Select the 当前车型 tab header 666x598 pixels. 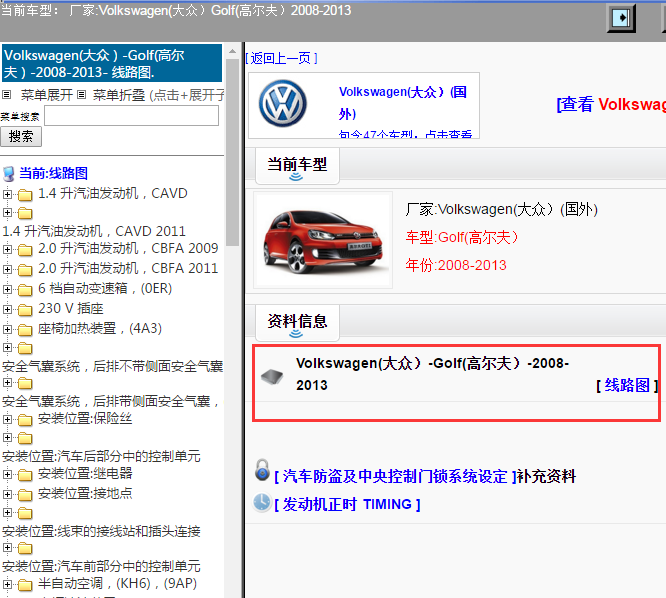[297, 166]
